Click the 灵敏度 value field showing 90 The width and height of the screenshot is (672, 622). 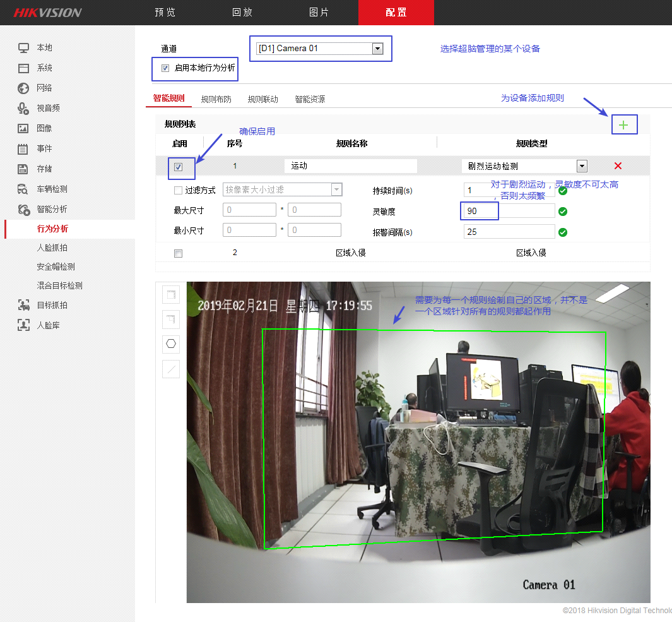pyautogui.click(x=480, y=210)
